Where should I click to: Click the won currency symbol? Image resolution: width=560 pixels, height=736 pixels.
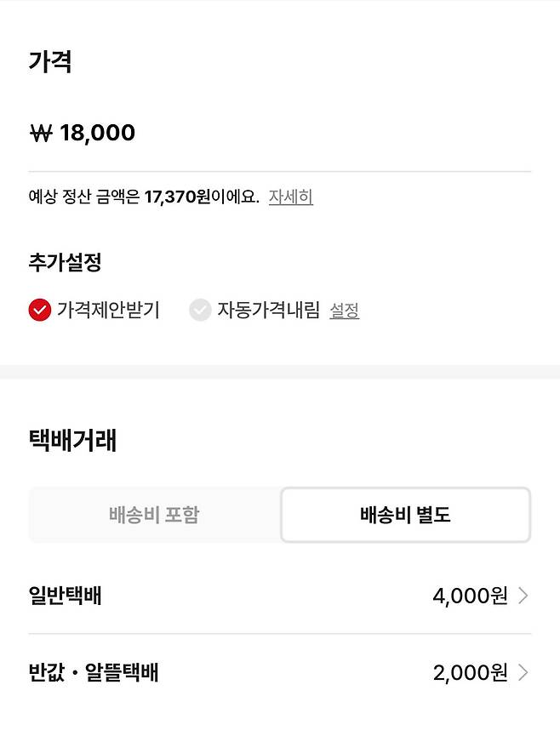[41, 133]
